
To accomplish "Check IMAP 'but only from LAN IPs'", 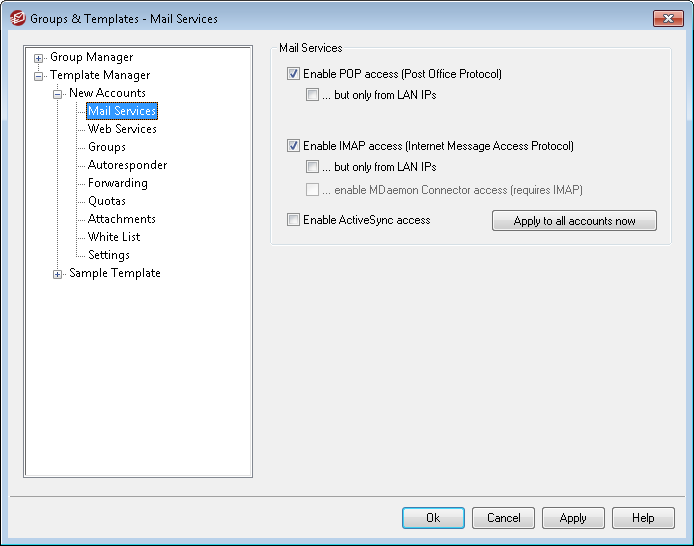I will tap(313, 167).
